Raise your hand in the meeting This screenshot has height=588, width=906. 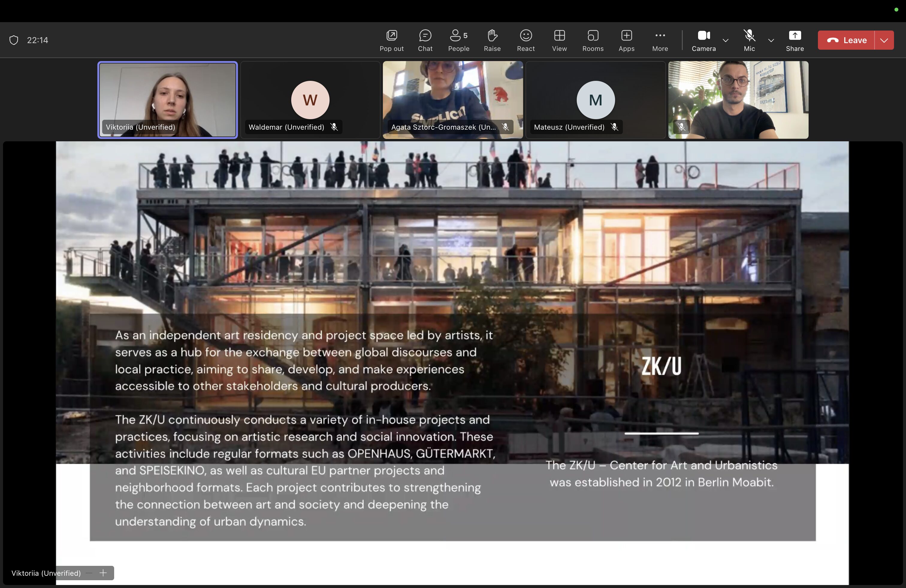[492, 40]
